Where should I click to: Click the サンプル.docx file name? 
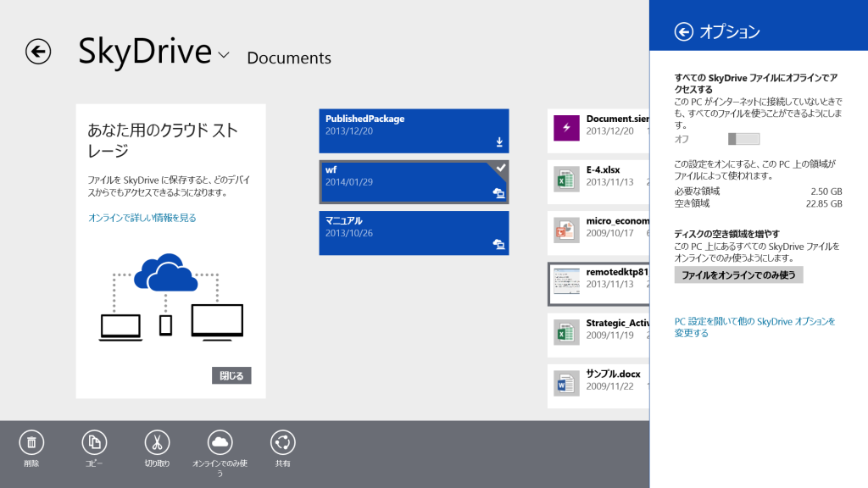click(614, 374)
